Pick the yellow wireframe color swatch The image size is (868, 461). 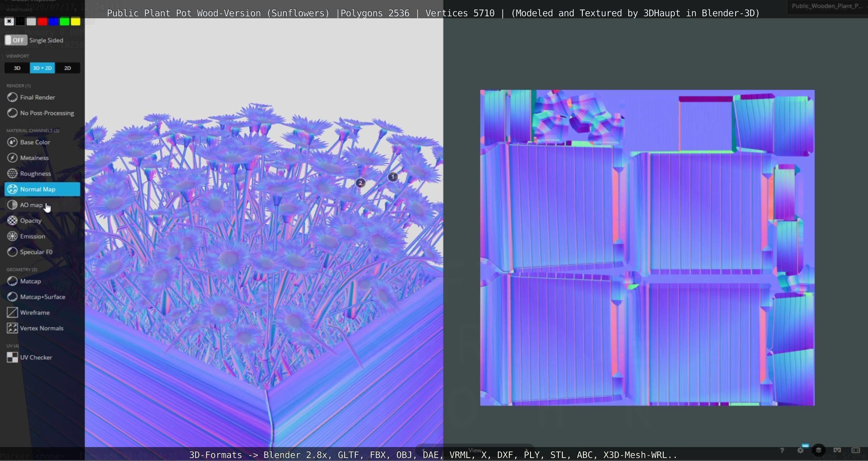tap(75, 22)
